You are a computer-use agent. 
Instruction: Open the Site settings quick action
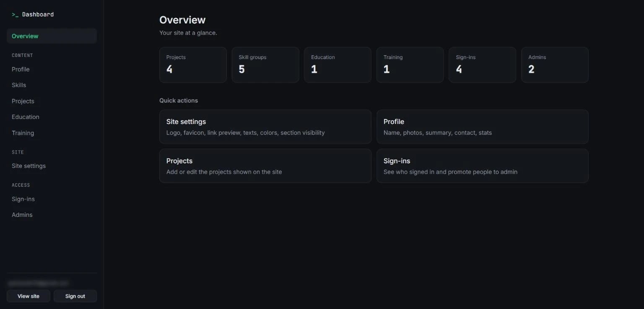(x=265, y=127)
